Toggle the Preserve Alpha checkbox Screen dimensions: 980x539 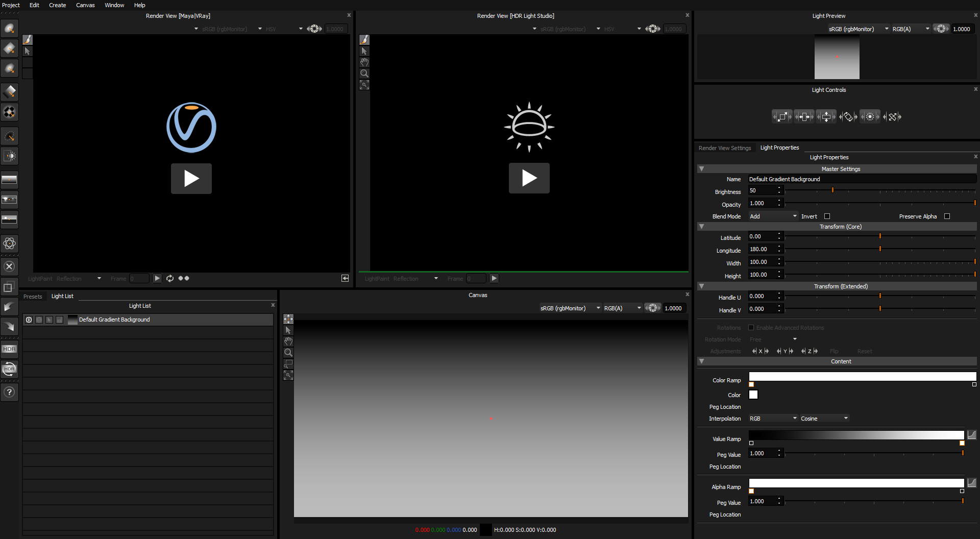coord(947,216)
